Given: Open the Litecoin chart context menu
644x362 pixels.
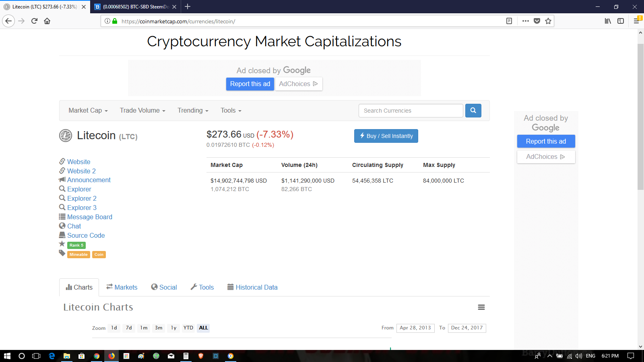Looking at the screenshot, I should click(481, 307).
